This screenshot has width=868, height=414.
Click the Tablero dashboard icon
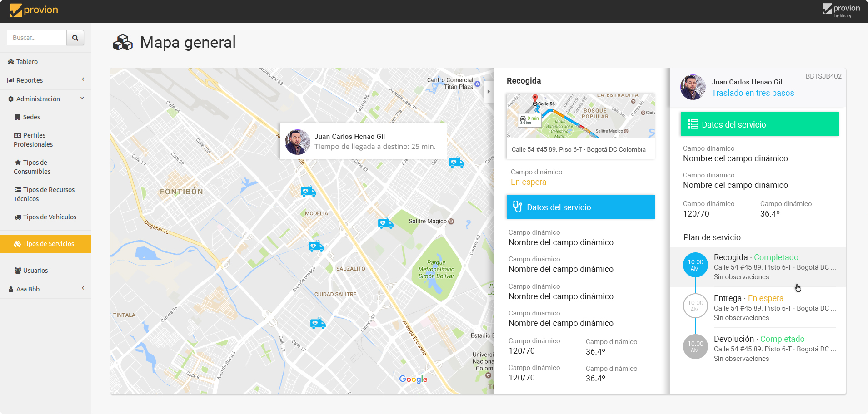coord(11,62)
